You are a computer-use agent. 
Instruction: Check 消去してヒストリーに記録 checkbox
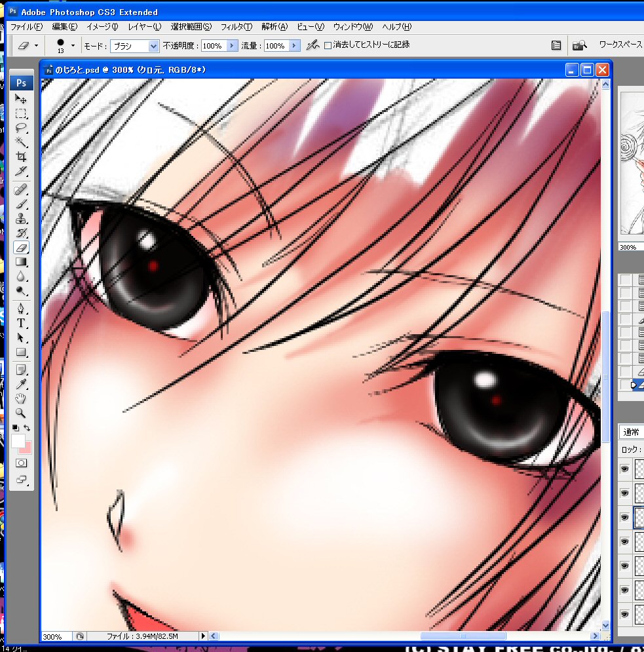tap(328, 45)
